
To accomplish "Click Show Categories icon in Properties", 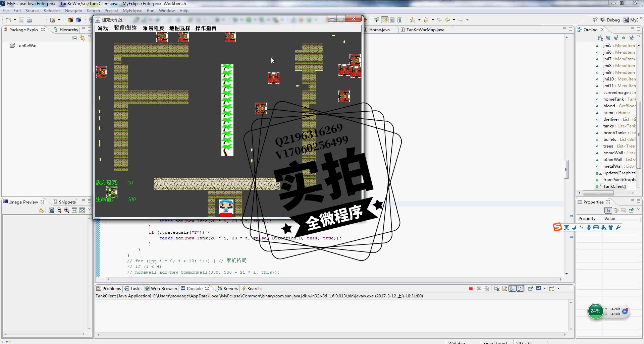I will pos(608,211).
